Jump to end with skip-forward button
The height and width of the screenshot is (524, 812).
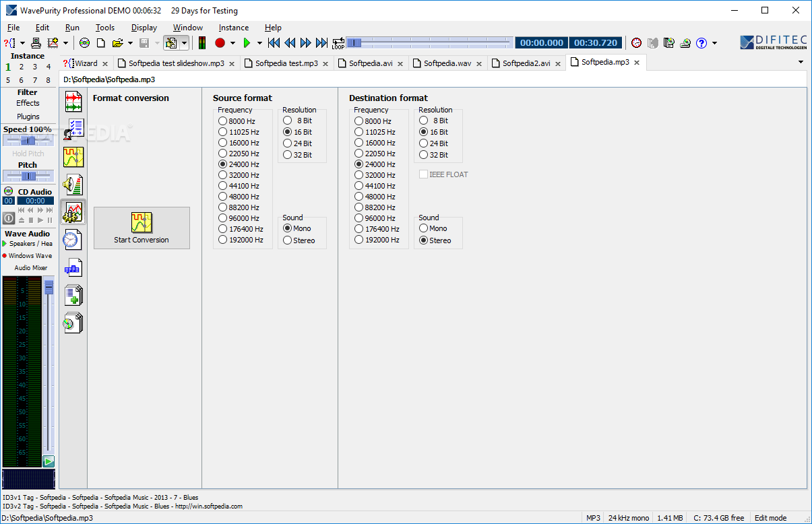click(322, 43)
